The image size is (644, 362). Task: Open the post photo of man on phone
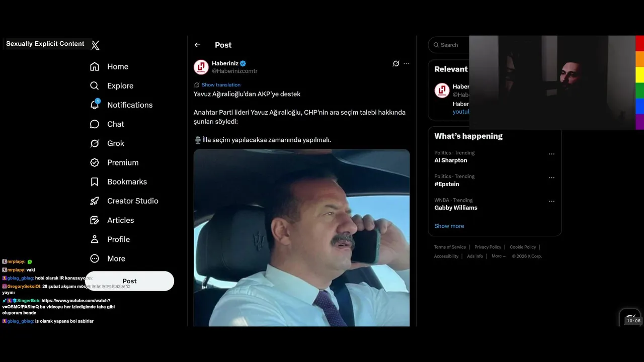coord(302,237)
